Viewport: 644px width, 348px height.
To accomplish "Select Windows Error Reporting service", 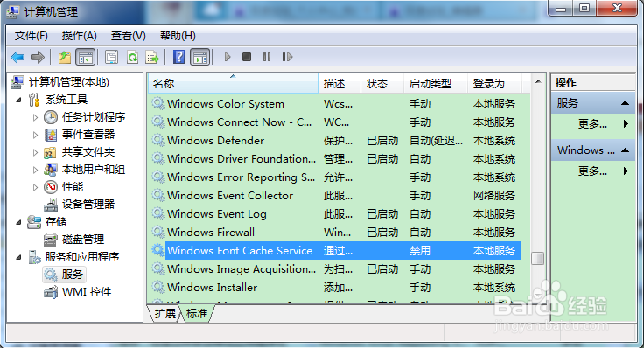I will (x=335, y=177).
